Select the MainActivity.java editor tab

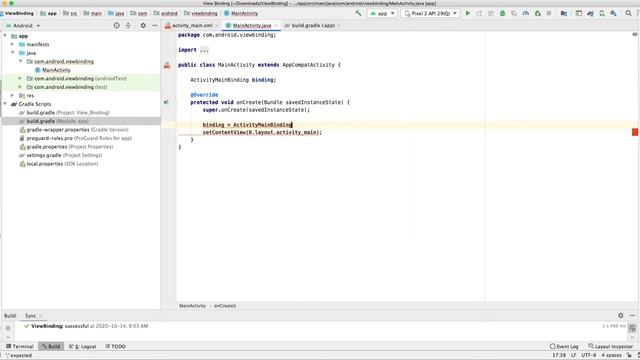(x=251, y=25)
